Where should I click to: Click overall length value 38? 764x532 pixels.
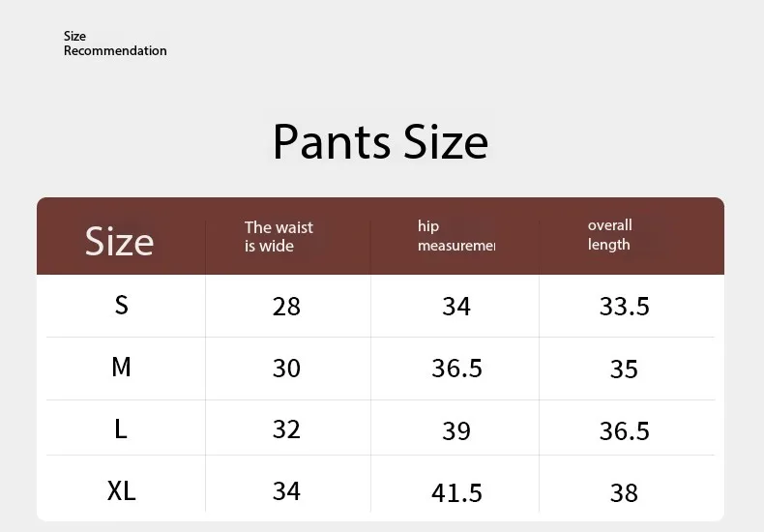point(624,492)
